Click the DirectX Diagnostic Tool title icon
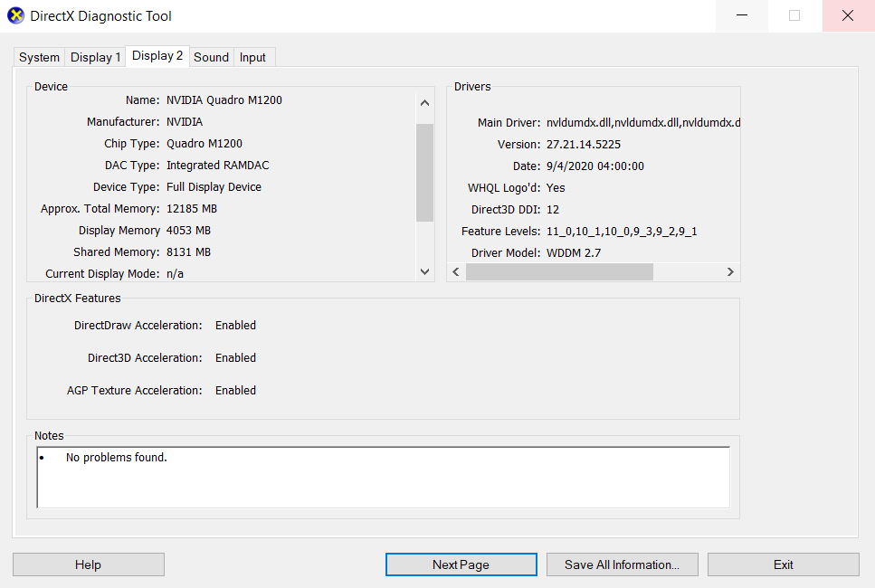 click(x=15, y=15)
